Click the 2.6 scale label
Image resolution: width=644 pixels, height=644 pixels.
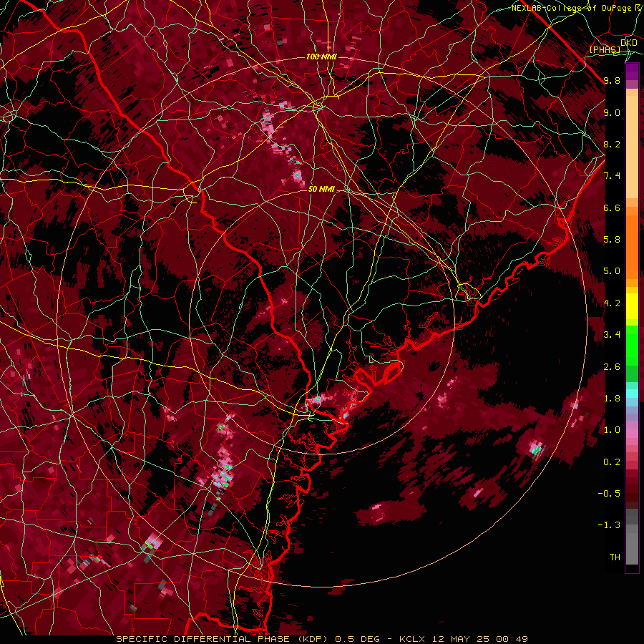point(612,367)
